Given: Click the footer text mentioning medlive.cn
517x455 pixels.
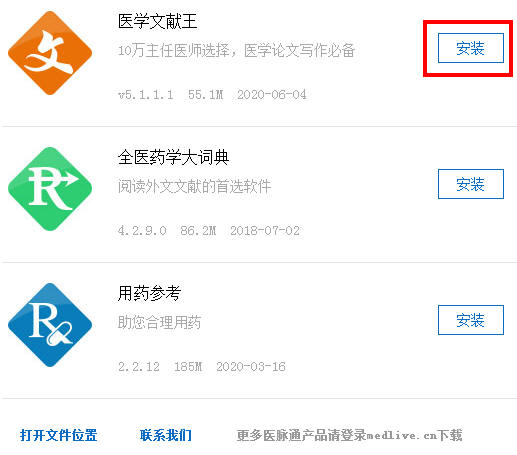Looking at the screenshot, I should point(350,435).
